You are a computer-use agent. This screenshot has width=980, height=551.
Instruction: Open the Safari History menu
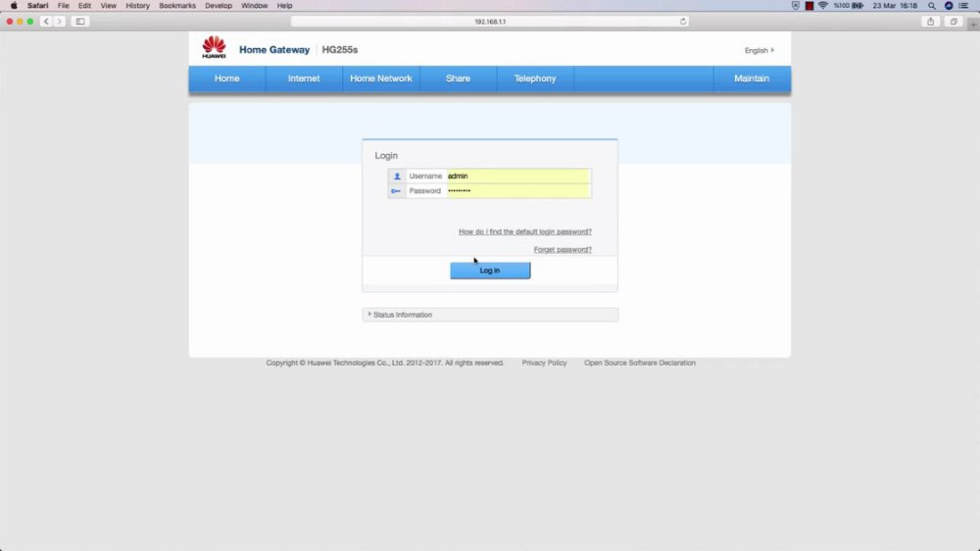[x=137, y=6]
